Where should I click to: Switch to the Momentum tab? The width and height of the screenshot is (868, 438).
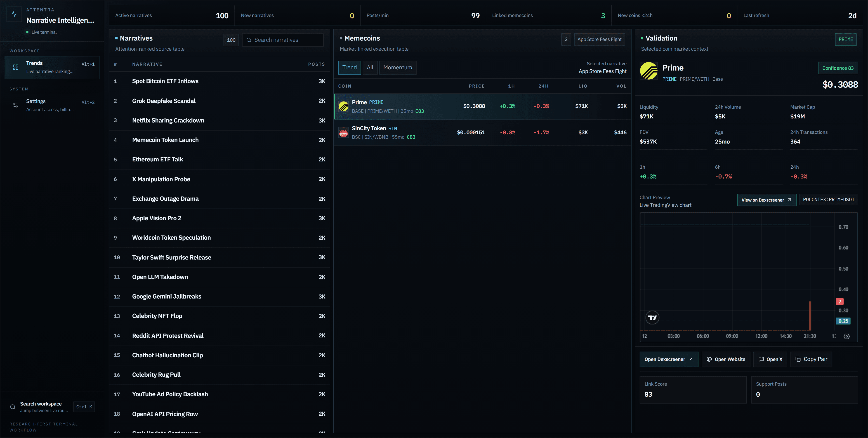pyautogui.click(x=398, y=67)
